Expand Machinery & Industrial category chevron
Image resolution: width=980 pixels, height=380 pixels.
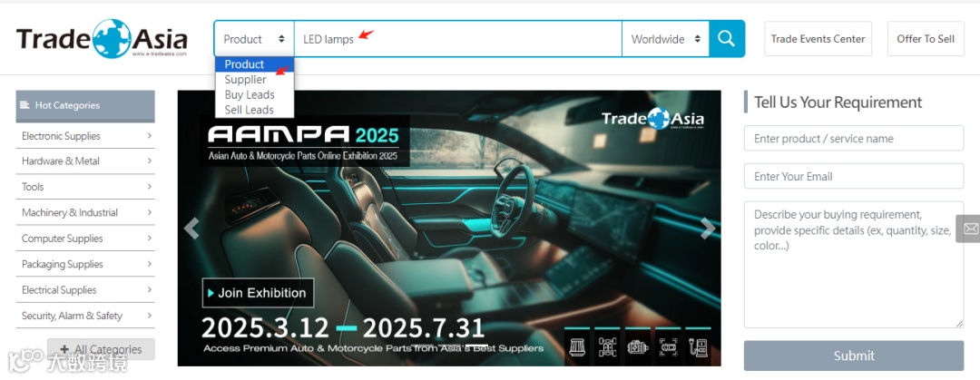[150, 212]
